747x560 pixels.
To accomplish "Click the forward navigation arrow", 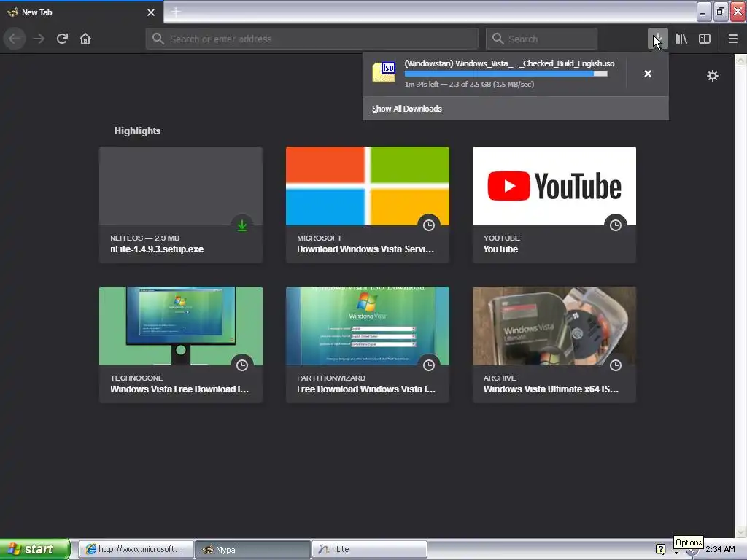I will click(39, 39).
